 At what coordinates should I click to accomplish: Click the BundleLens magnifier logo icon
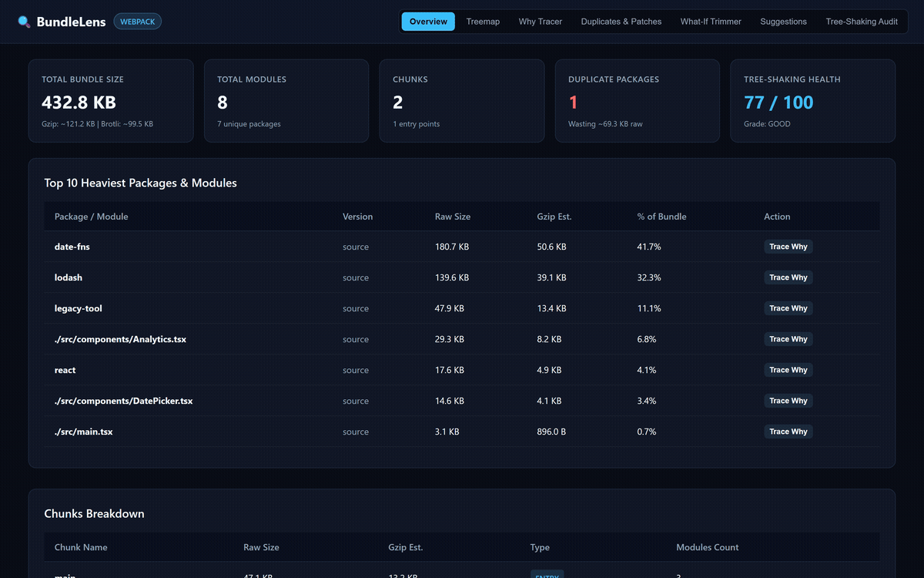[24, 22]
